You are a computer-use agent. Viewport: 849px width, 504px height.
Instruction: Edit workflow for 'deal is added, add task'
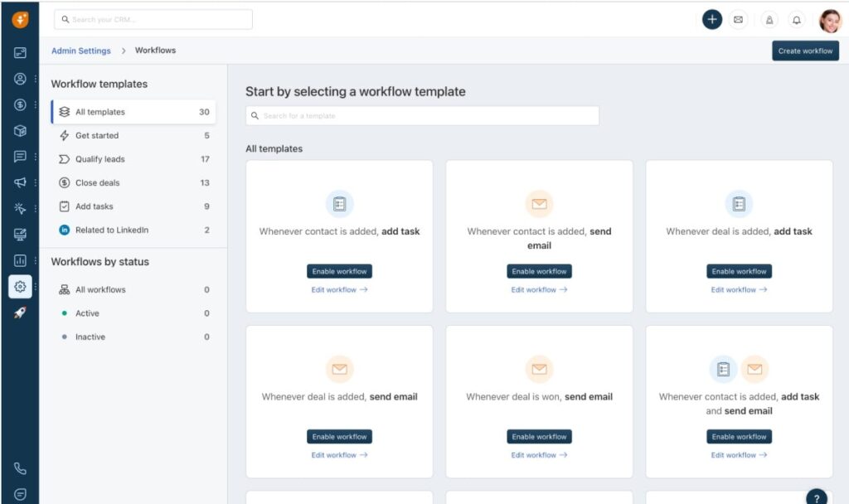[739, 289]
